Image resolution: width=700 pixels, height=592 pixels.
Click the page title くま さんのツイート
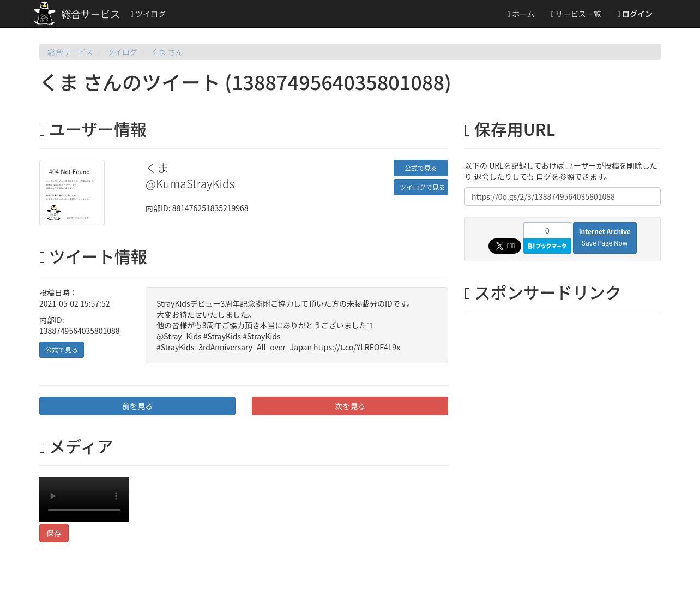click(245, 83)
